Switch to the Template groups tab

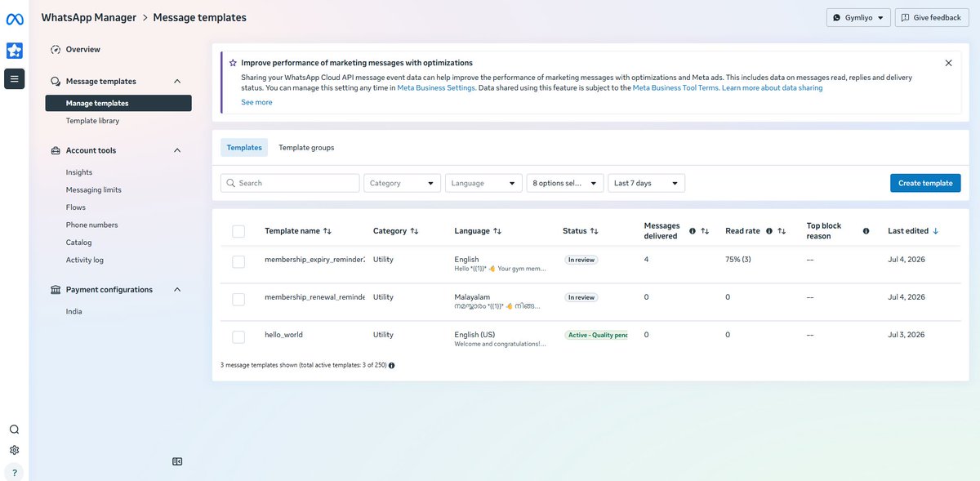306,148
